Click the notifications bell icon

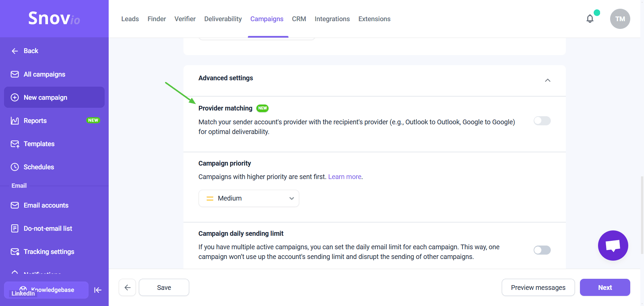pyautogui.click(x=590, y=19)
